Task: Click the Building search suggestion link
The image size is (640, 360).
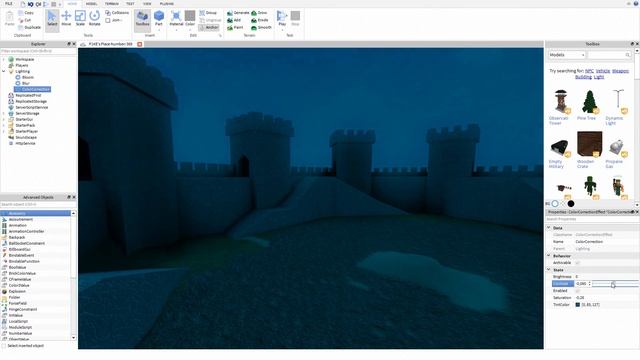Action: point(583,77)
